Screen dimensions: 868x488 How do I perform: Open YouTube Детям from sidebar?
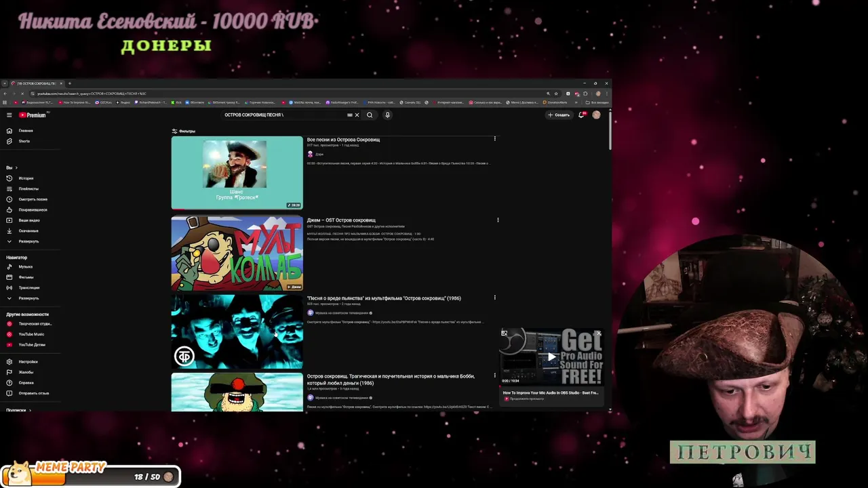(32, 344)
